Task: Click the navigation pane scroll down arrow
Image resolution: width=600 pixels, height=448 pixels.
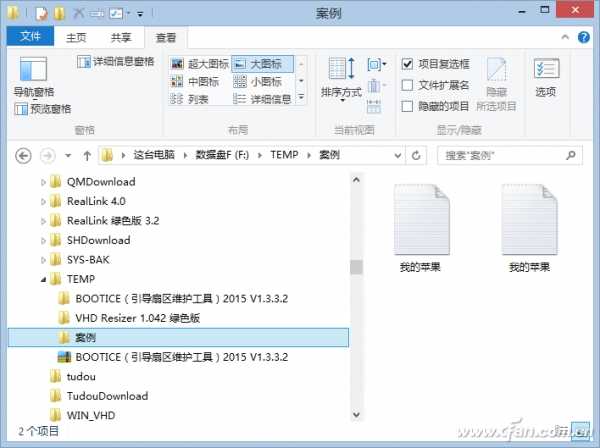Action: [356, 415]
